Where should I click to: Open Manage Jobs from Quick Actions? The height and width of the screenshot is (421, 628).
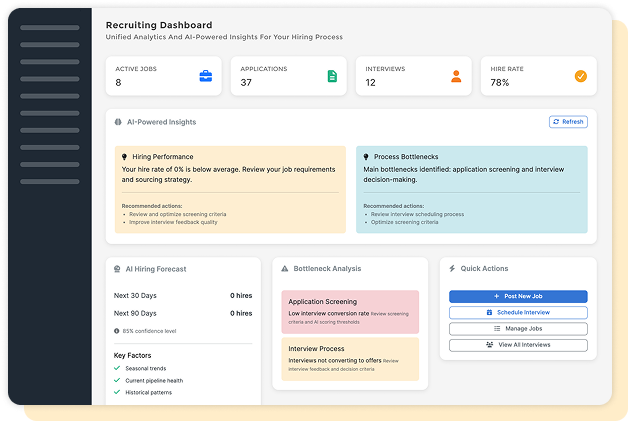click(x=518, y=329)
